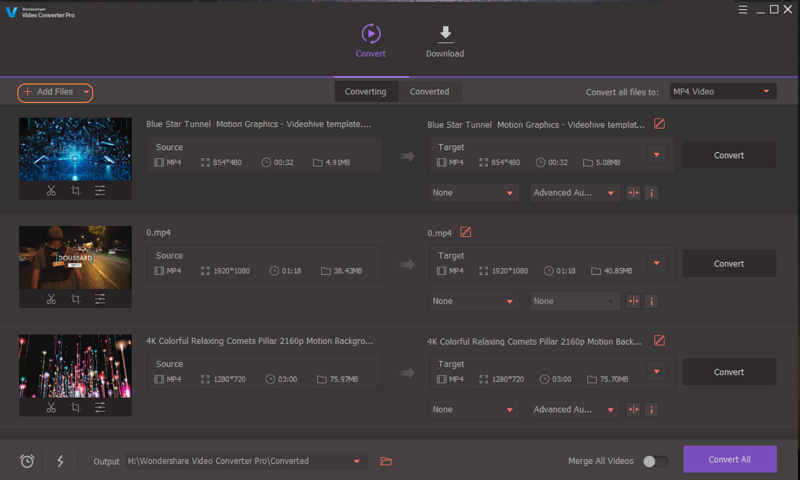Toggle Merge All Videos switch

[x=655, y=461]
